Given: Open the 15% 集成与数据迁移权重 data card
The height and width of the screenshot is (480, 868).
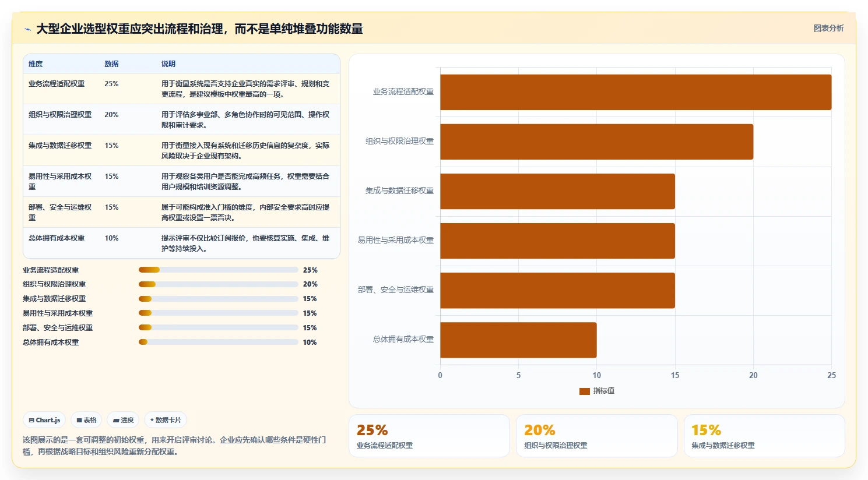Looking at the screenshot, I should coord(764,436).
